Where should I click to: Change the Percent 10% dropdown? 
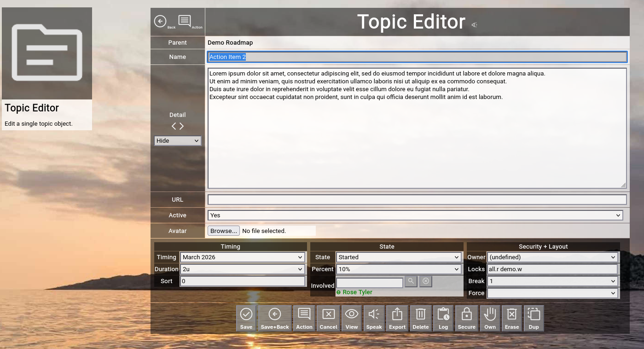point(399,269)
